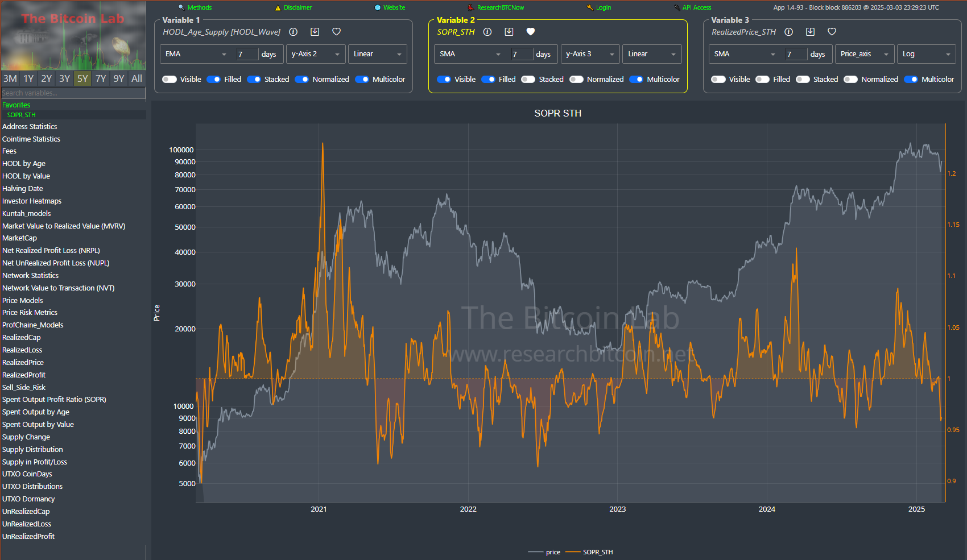This screenshot has width=967, height=560.
Task: Toggle the SOPR_STH series in the chart legend
Action: pyautogui.click(x=598, y=551)
